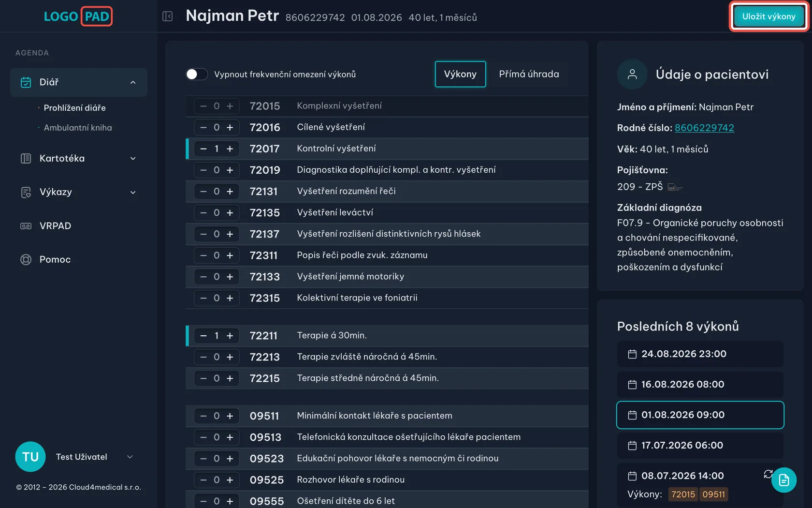Click the 72015 tag under Výkony
This screenshot has width=812, height=508.
coord(683,494)
